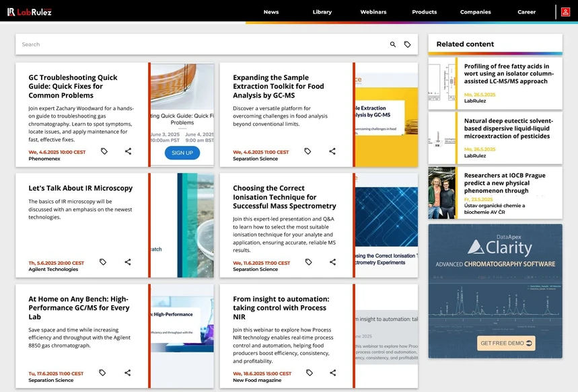Open the Companies menu

476,12
